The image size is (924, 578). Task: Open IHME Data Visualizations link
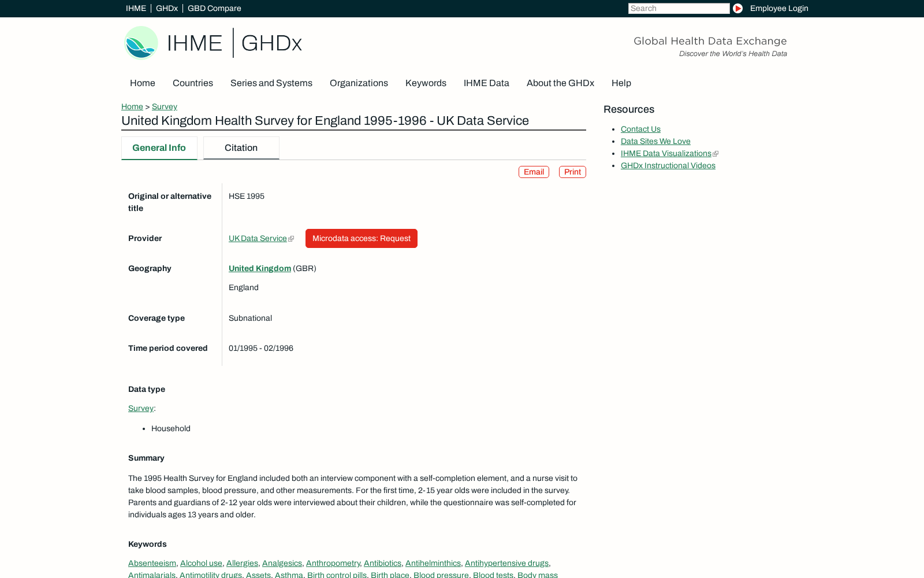(666, 153)
